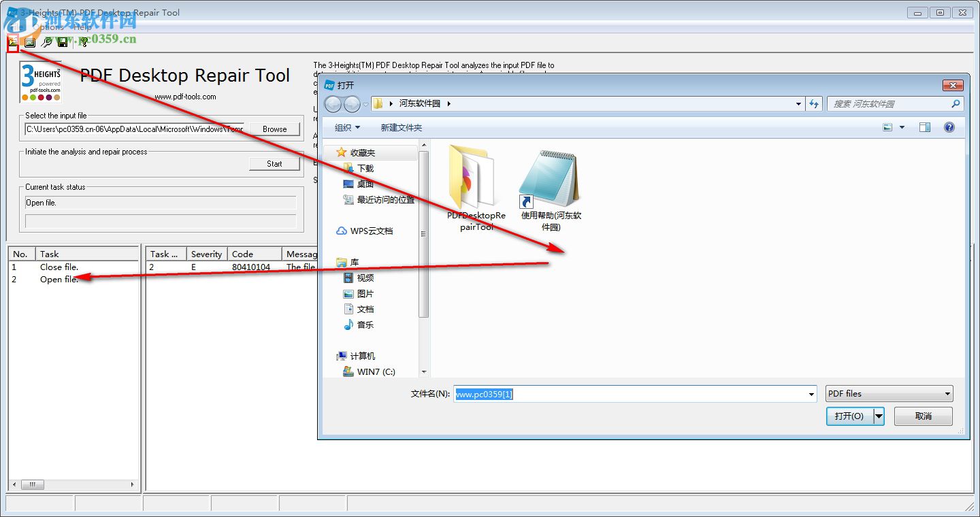The width and height of the screenshot is (980, 517).
Task: Click the Start button
Action: coord(274,163)
